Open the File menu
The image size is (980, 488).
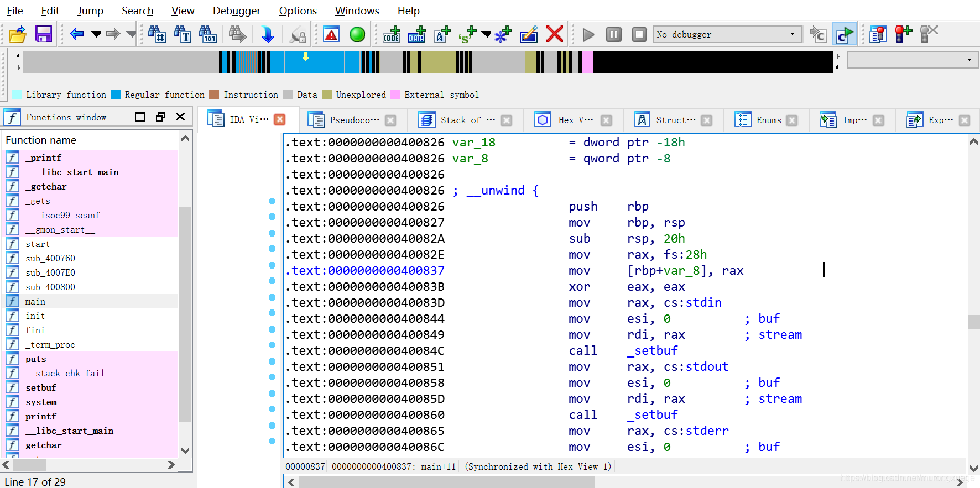tap(14, 11)
